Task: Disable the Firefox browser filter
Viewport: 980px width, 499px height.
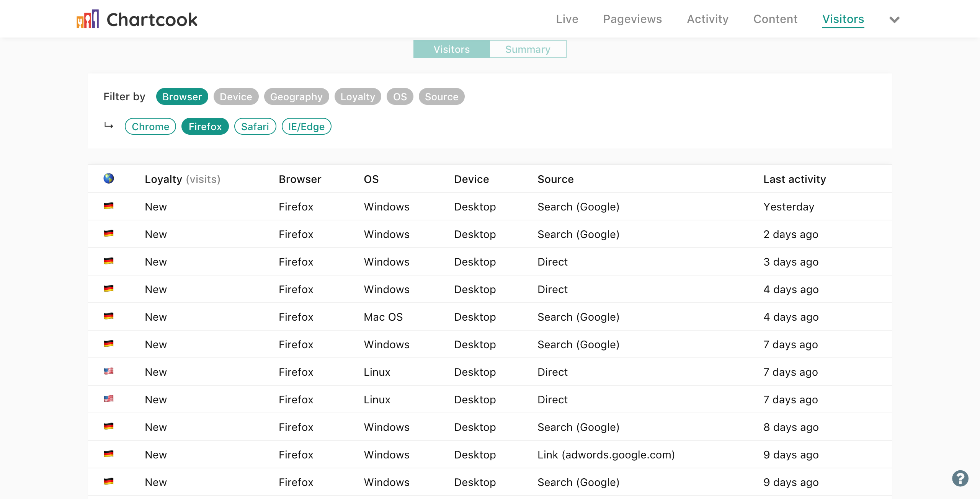Action: click(x=205, y=127)
